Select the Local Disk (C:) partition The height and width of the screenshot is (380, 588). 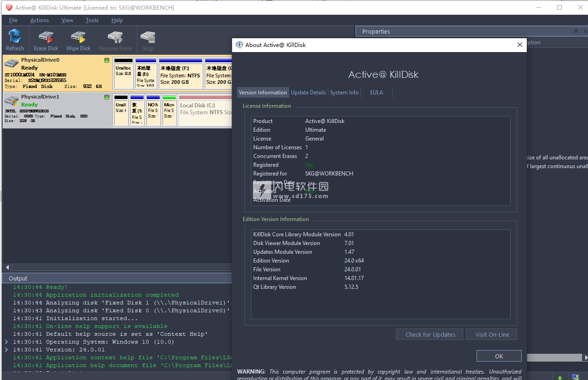[x=205, y=111]
